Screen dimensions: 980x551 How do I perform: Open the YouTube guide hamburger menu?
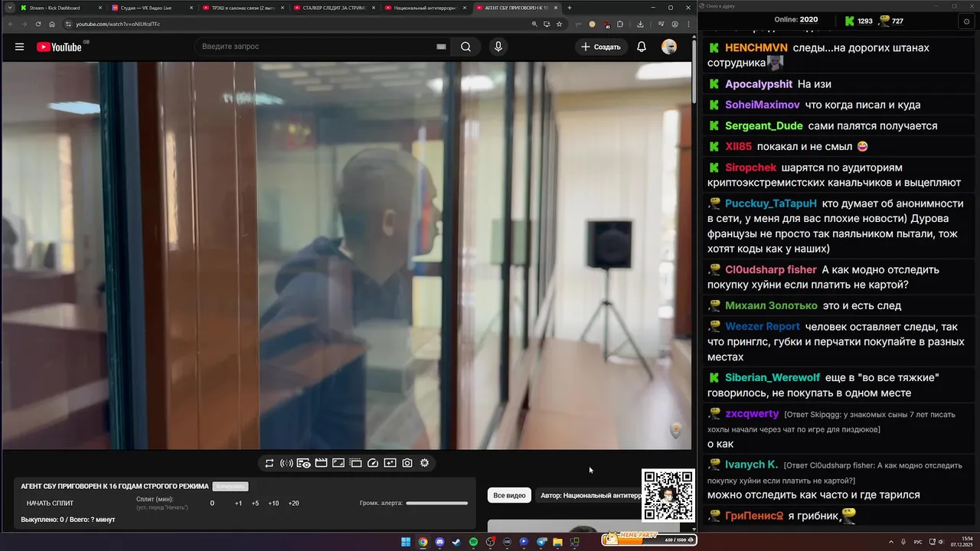point(19,47)
